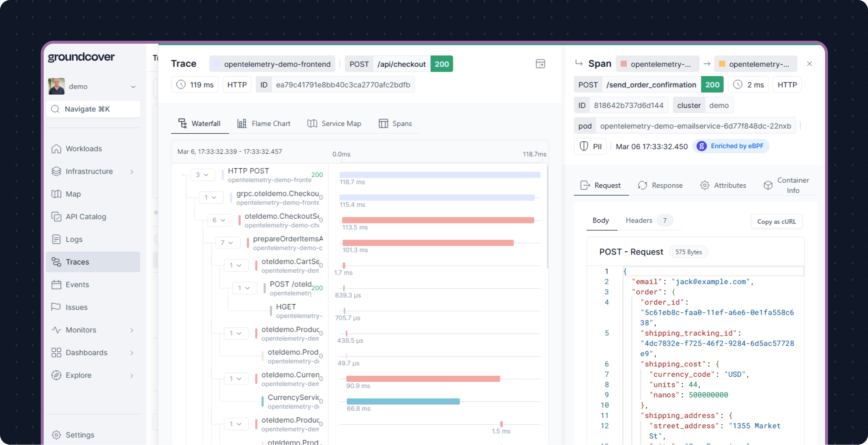Collapse prepareOrderItems span with 7 children
This screenshot has width=868, height=445.
(227, 243)
